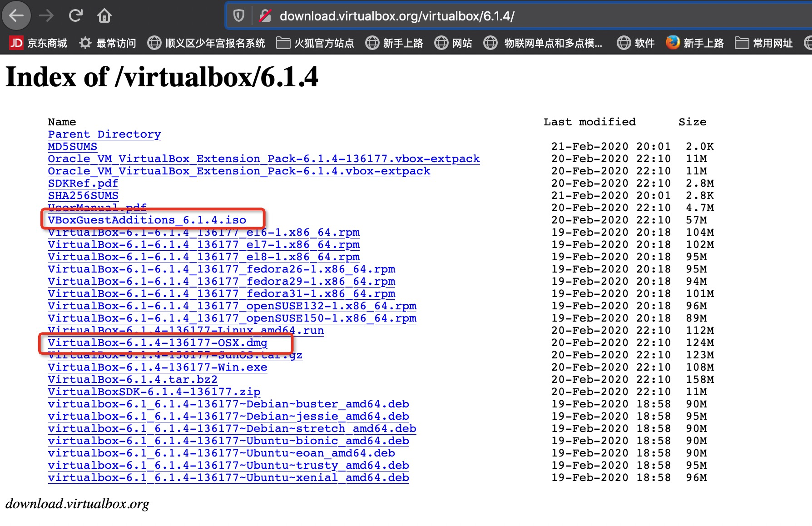Open the 物联网单点和多点模 bookmark
Viewport: 812px width, 526px height.
click(x=543, y=43)
